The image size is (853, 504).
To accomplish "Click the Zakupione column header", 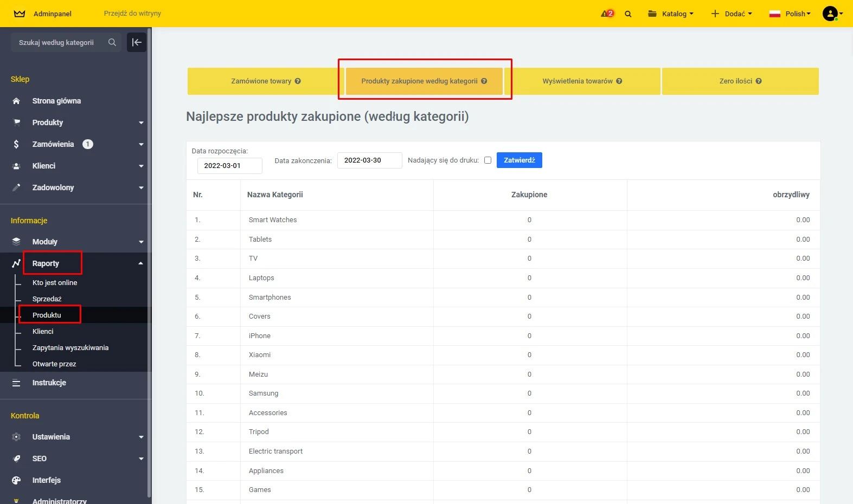I will click(529, 195).
